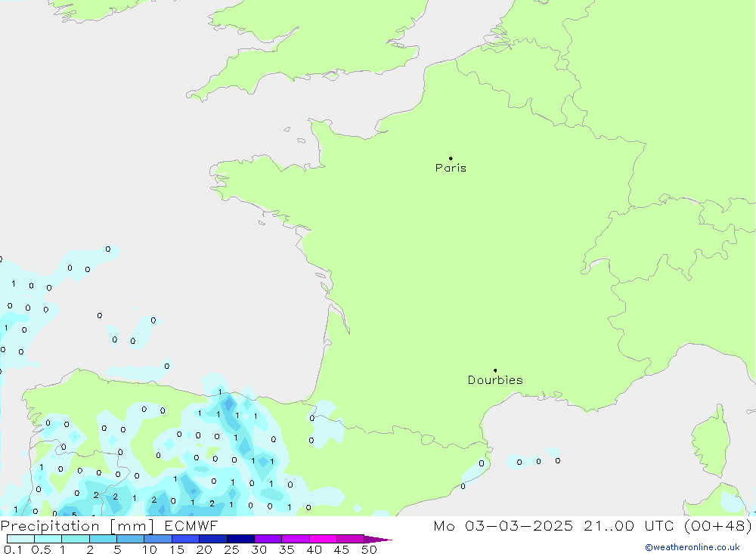Click the 35–40 mm purple legend swatch

pos(296,539)
